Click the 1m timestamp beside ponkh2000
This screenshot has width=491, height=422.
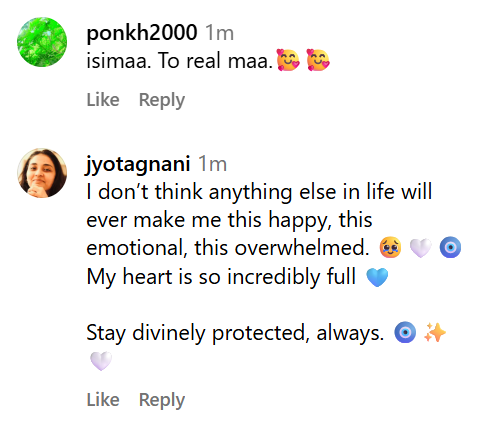coord(219,33)
